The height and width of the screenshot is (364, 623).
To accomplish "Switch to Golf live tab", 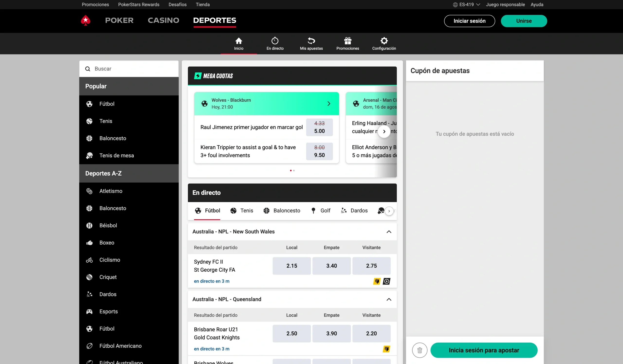I will coord(321,211).
